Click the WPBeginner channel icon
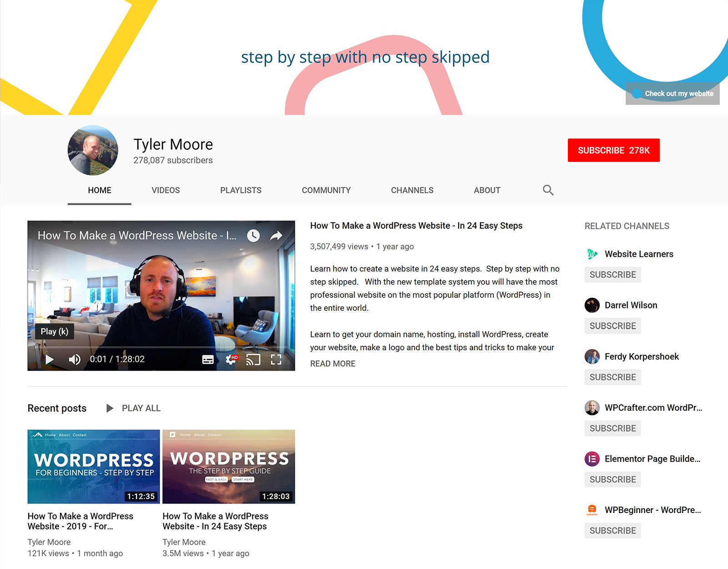This screenshot has height=569, width=728. (x=592, y=510)
